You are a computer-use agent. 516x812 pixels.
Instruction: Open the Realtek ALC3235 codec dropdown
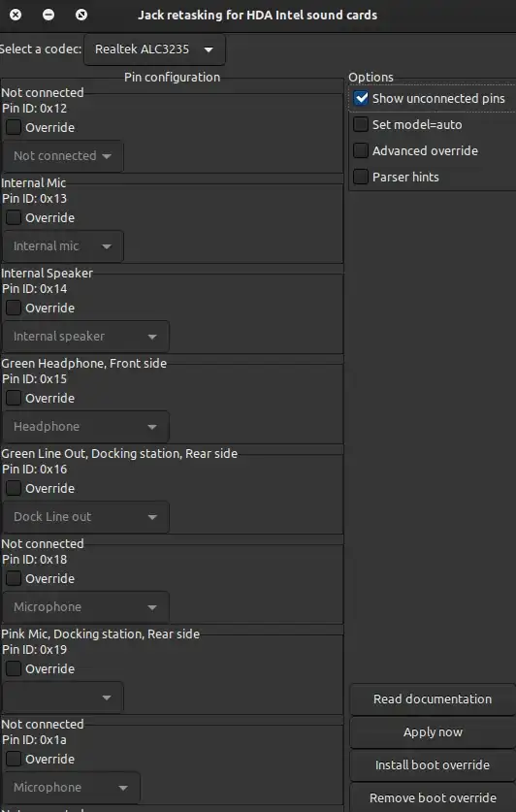click(154, 49)
